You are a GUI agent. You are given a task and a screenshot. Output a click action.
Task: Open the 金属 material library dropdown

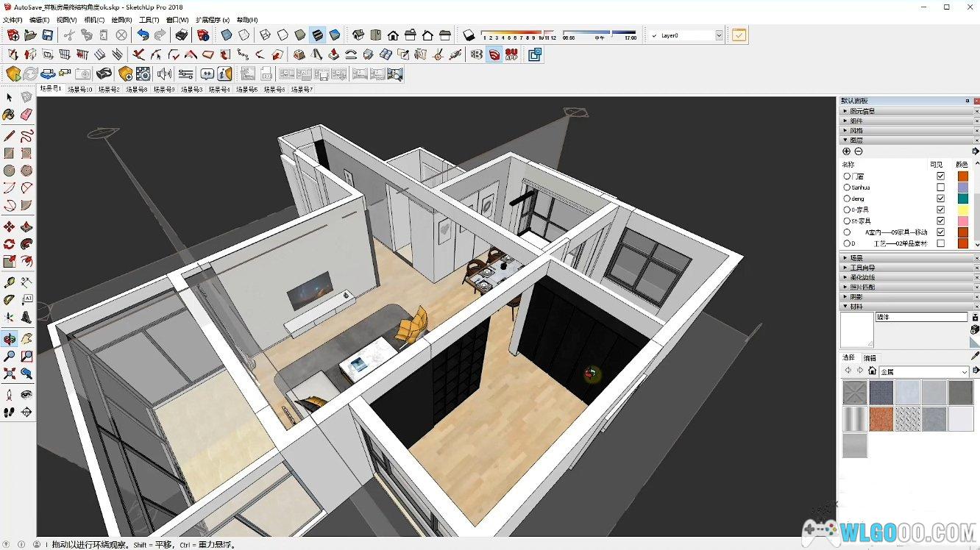[x=964, y=372]
